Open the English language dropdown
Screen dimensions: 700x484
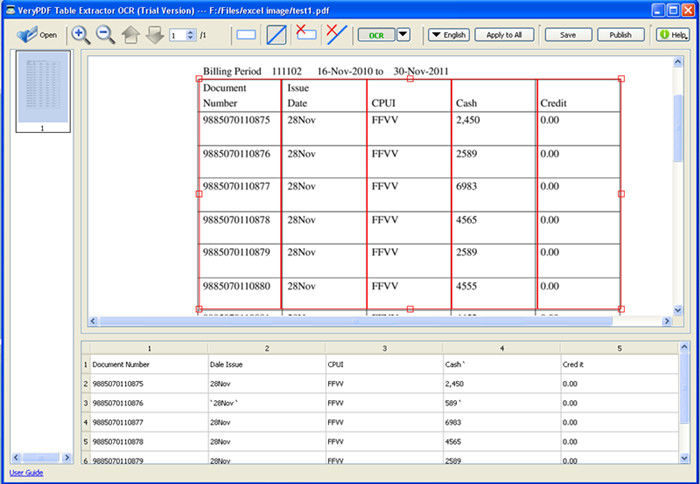pyautogui.click(x=449, y=35)
